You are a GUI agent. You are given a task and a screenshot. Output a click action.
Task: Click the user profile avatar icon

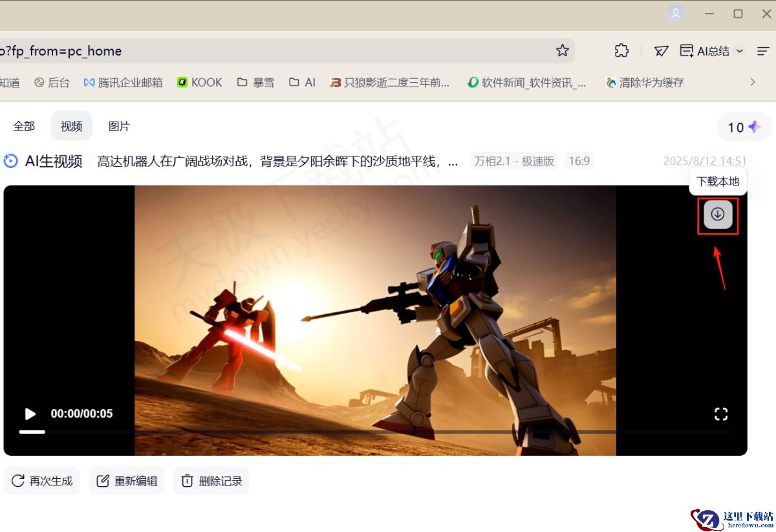coord(676,14)
